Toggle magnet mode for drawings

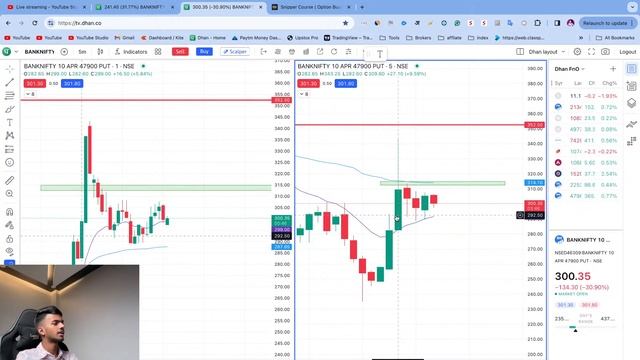pos(9,212)
